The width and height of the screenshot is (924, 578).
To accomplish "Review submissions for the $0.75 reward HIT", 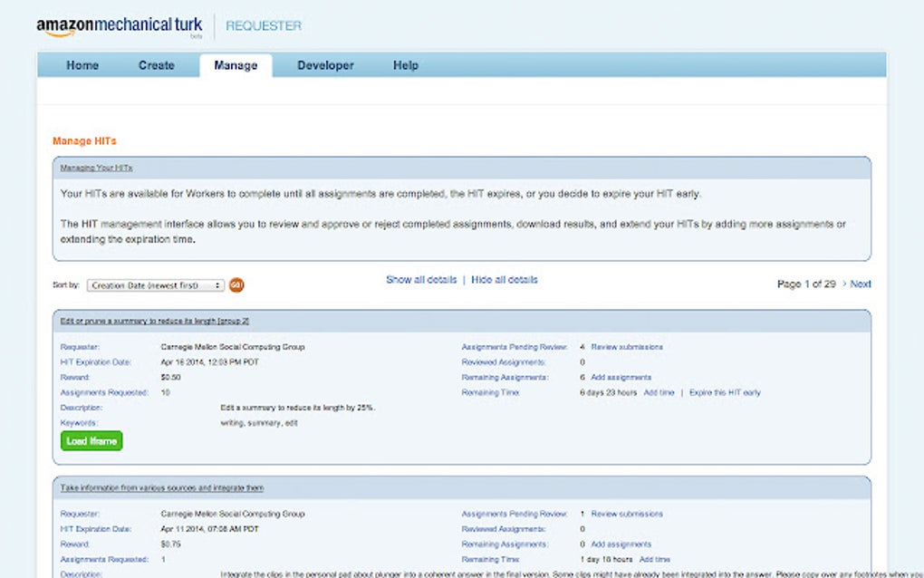I will point(627,514).
